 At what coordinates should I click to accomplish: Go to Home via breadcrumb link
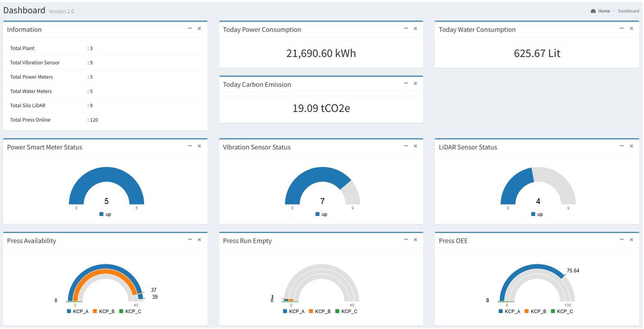[x=604, y=11]
